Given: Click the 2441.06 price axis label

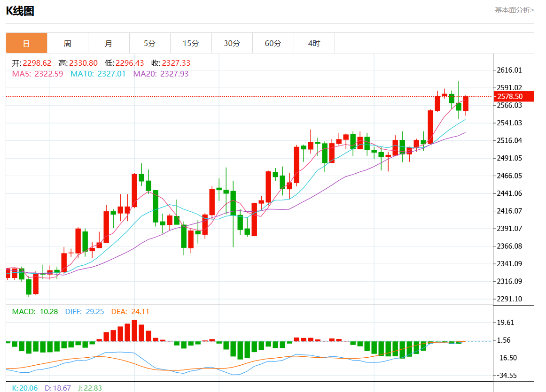Looking at the screenshot, I should (509, 193).
